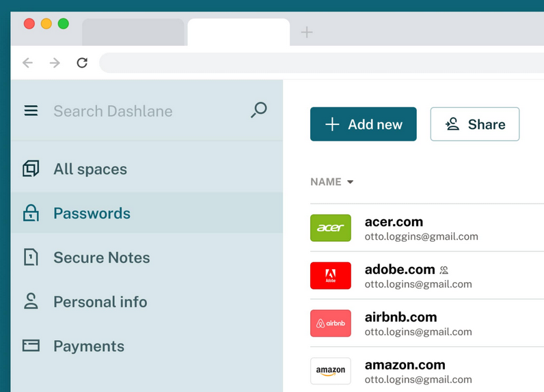
Task: Click the Amazon logo icon
Action: (x=330, y=371)
